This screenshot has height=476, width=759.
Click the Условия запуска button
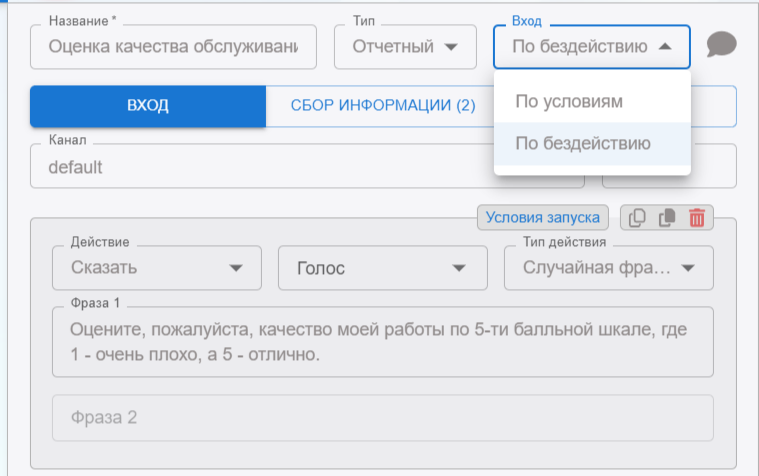tap(542, 218)
